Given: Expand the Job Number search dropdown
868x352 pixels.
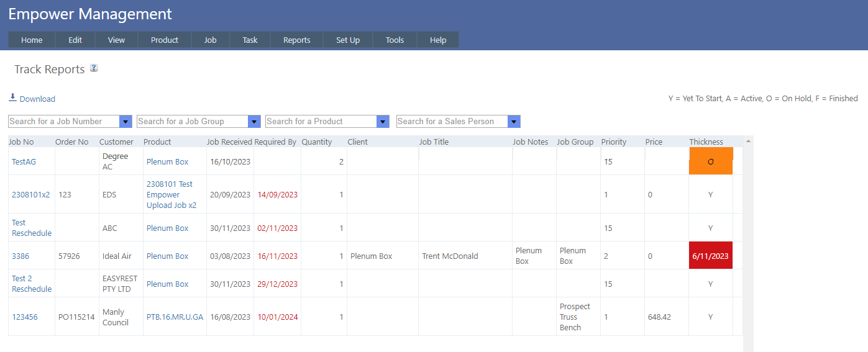Looking at the screenshot, I should click(126, 122).
